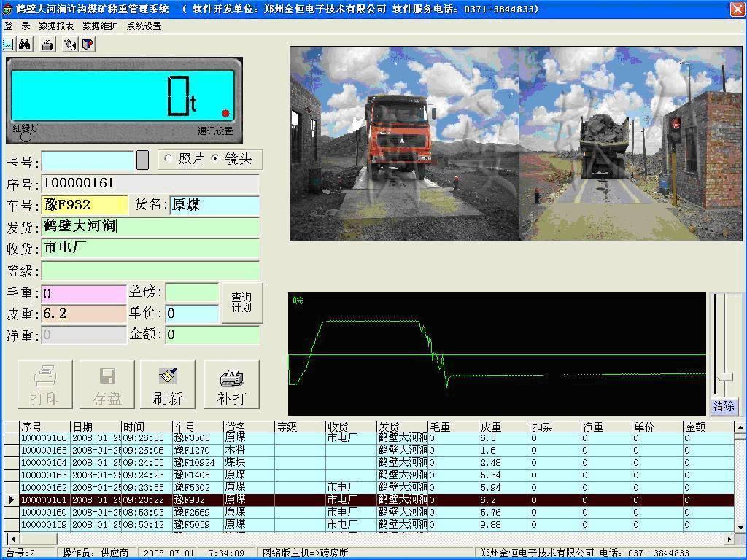Select the 镜头 camera radio button
747x560 pixels.
(x=215, y=158)
